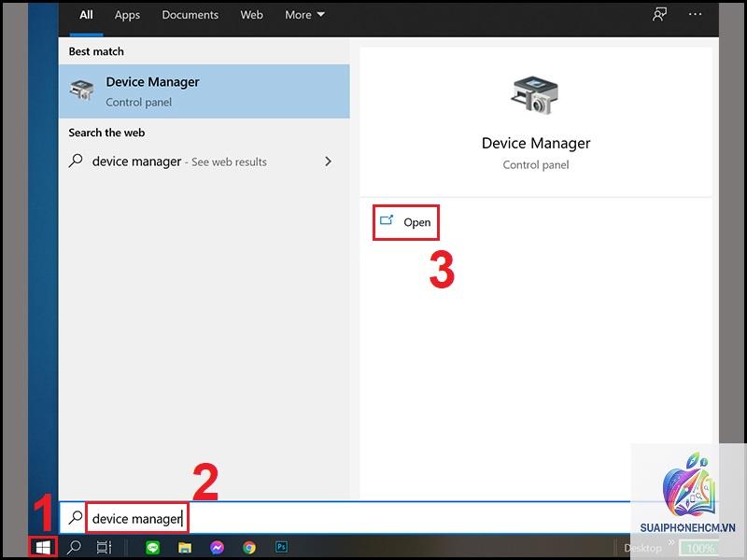
Task: Click the magnifier icon in the search box
Action: pos(76,518)
